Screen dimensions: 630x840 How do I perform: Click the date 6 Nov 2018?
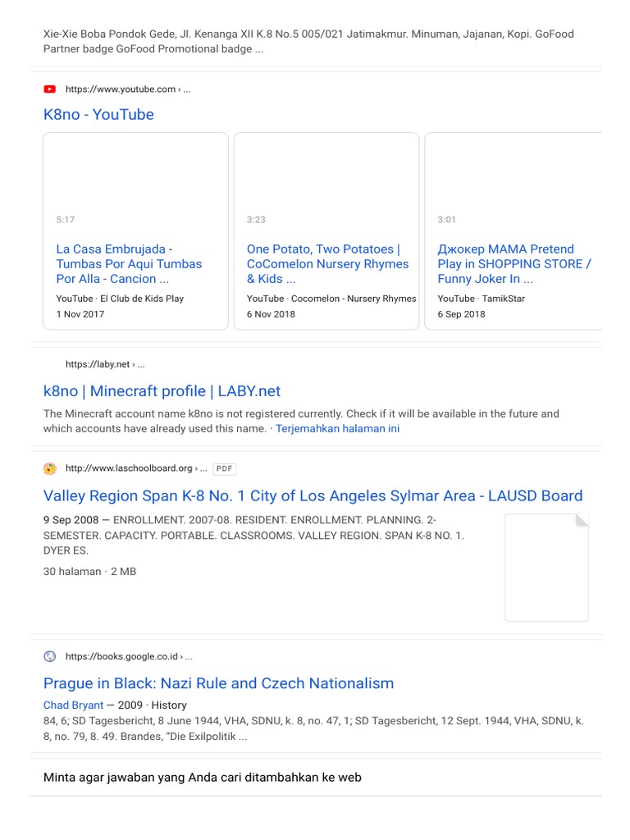pos(271,314)
